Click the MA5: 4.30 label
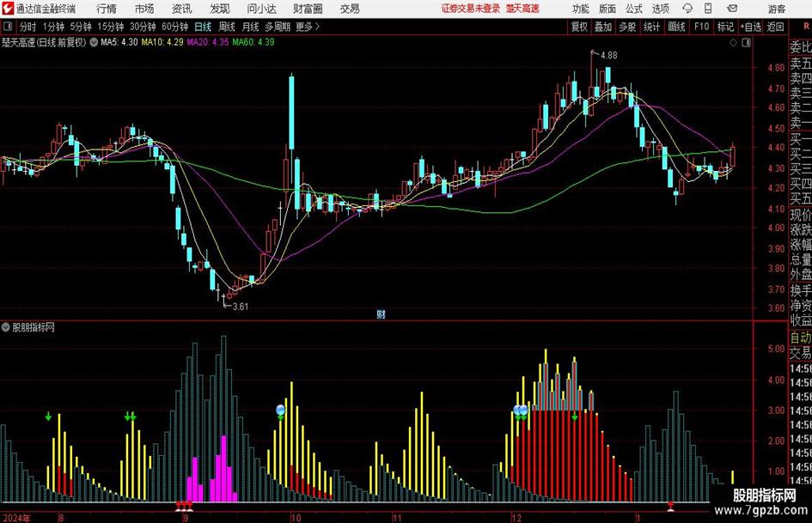 pyautogui.click(x=119, y=42)
